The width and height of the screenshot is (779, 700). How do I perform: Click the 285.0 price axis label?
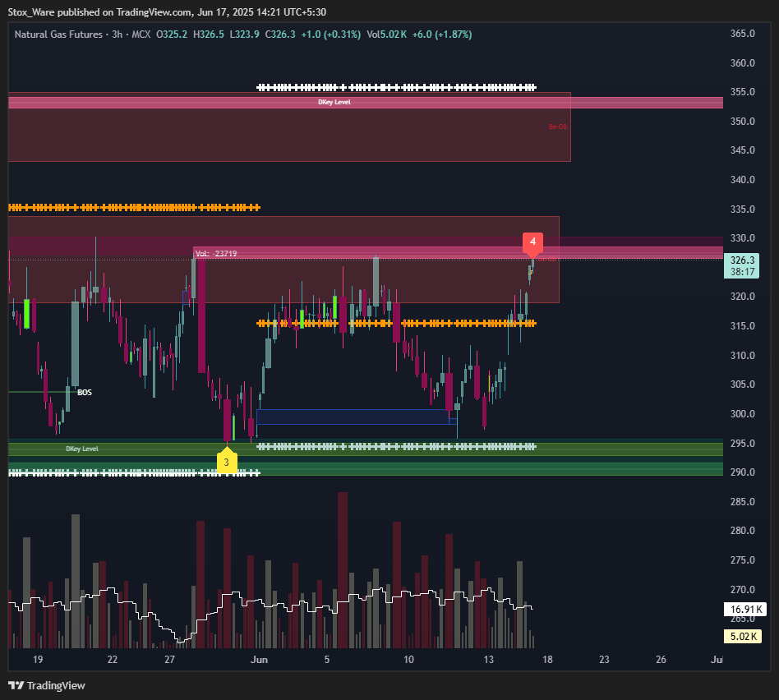742,502
